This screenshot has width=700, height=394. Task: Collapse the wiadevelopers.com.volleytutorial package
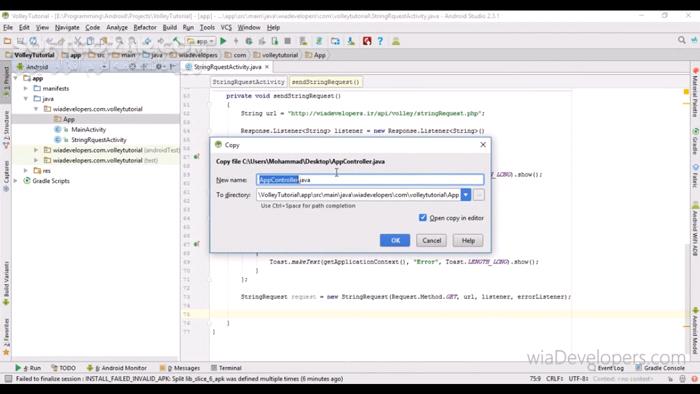pos(36,109)
